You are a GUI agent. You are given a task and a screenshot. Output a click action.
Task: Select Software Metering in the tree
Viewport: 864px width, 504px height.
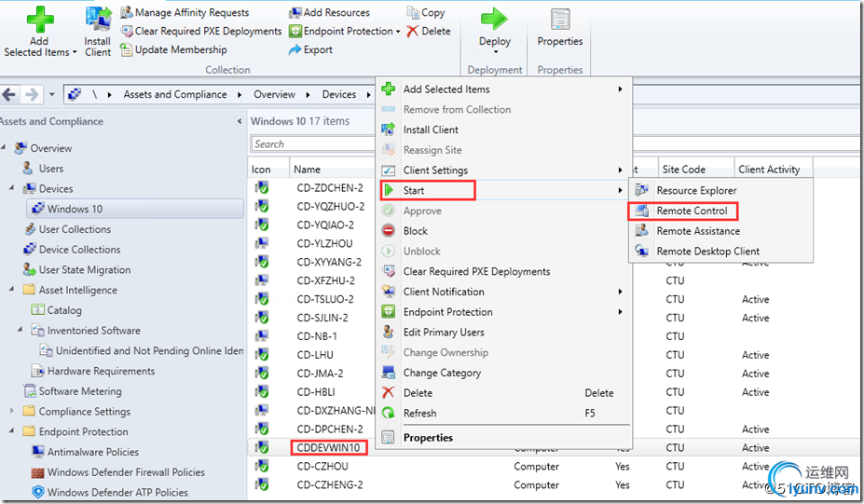(x=80, y=391)
